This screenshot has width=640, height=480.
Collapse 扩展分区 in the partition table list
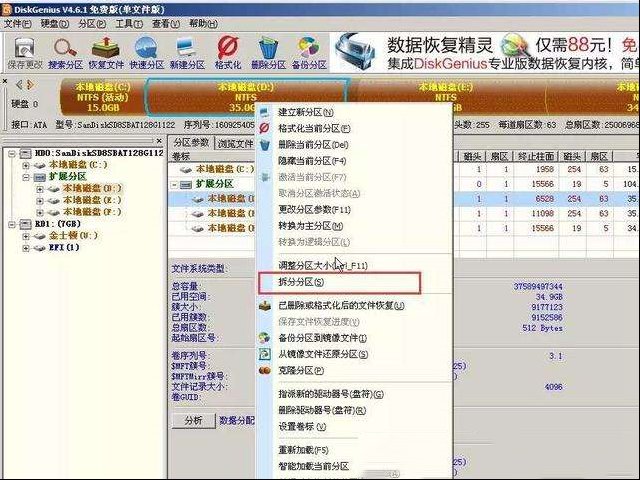[174, 184]
